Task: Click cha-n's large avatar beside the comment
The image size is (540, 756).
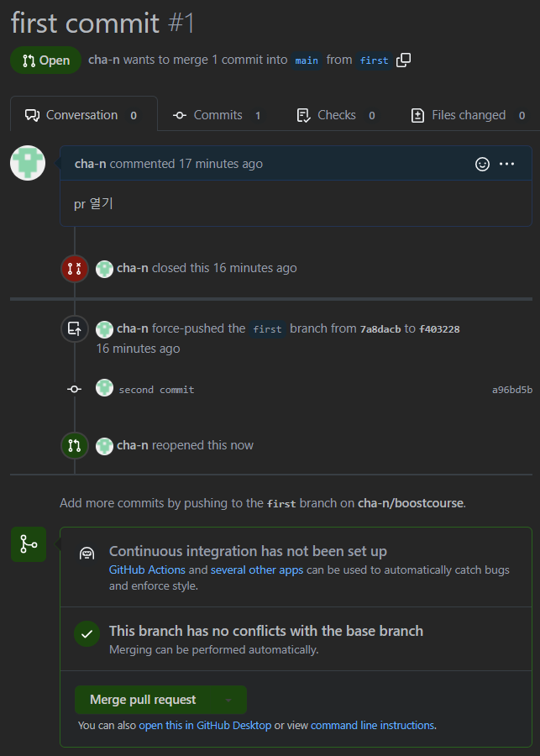Action: [28, 163]
